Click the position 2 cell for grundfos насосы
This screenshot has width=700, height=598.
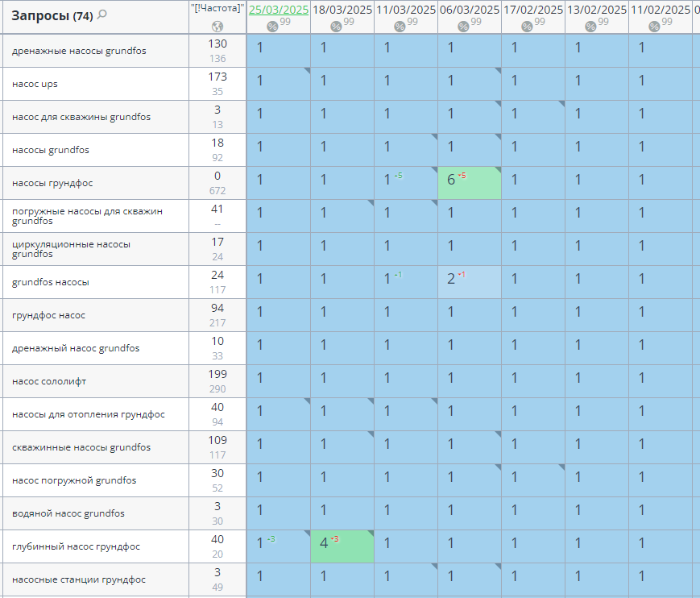470,282
